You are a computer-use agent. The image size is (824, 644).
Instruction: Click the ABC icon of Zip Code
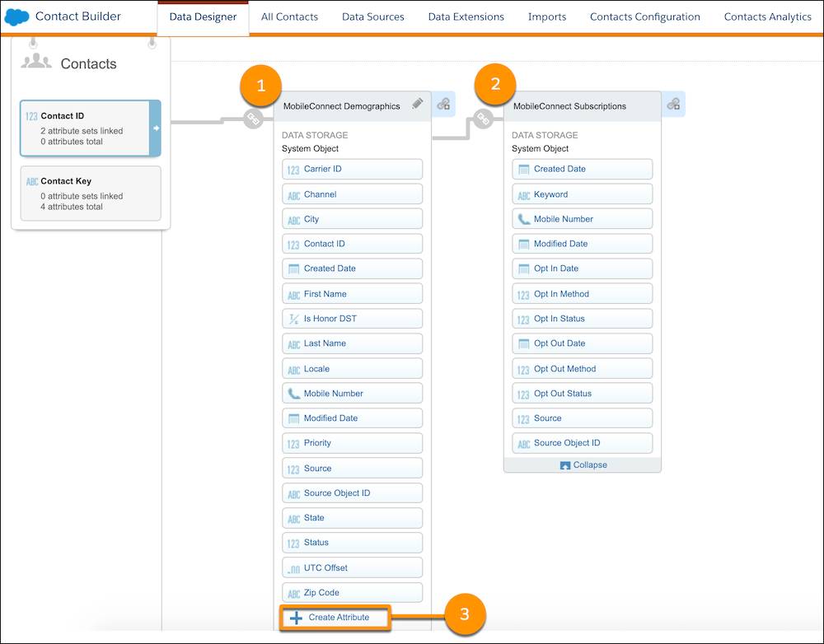[294, 594]
